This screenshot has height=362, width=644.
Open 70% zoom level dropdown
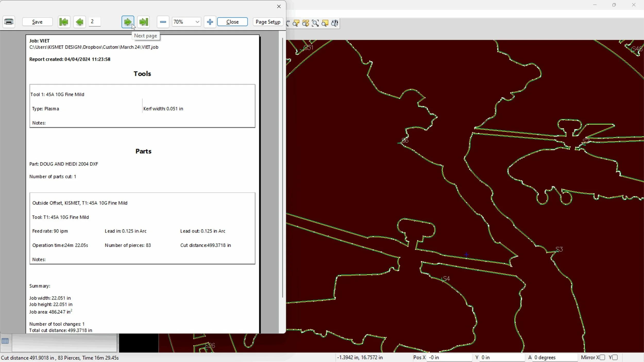tap(197, 22)
